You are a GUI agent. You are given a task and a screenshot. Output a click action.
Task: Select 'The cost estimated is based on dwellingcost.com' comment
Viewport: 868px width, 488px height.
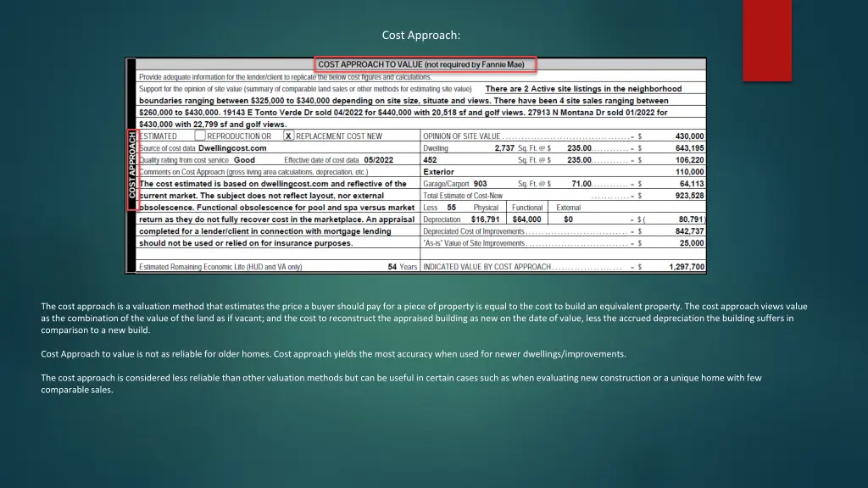[277, 213]
